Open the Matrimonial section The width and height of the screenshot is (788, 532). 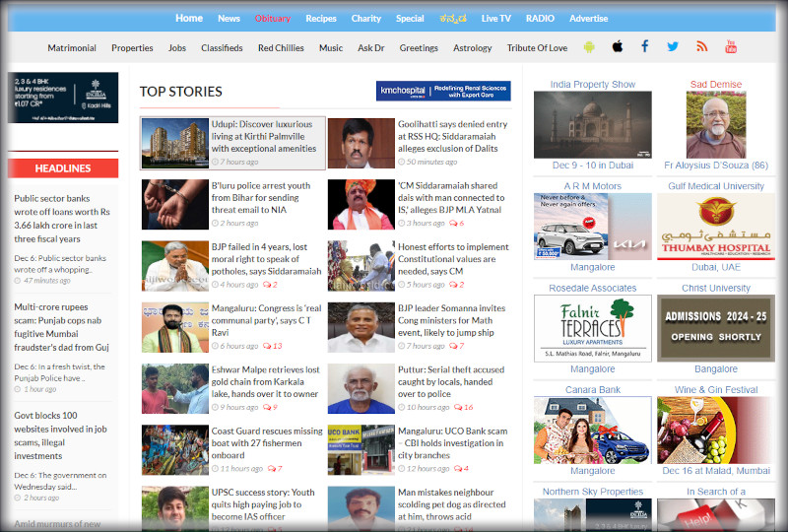[72, 47]
